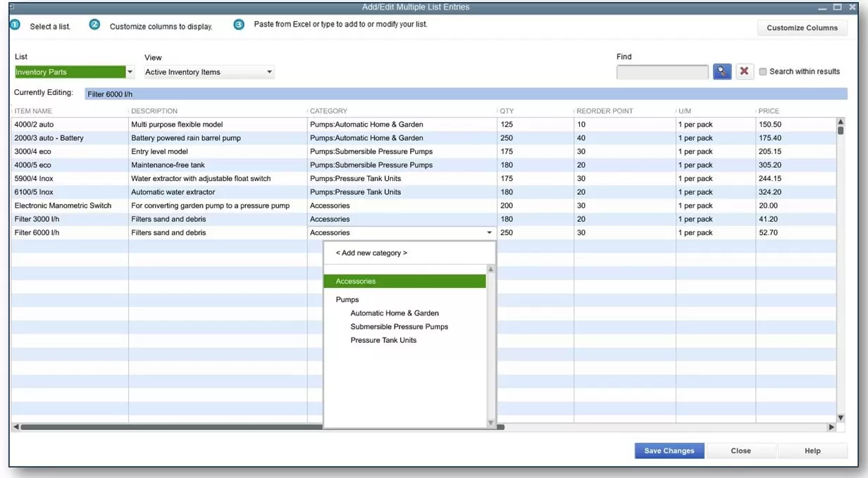Maximize the Add/Edit Multiple List Entries window
The height and width of the screenshot is (478, 868).
pos(837,7)
